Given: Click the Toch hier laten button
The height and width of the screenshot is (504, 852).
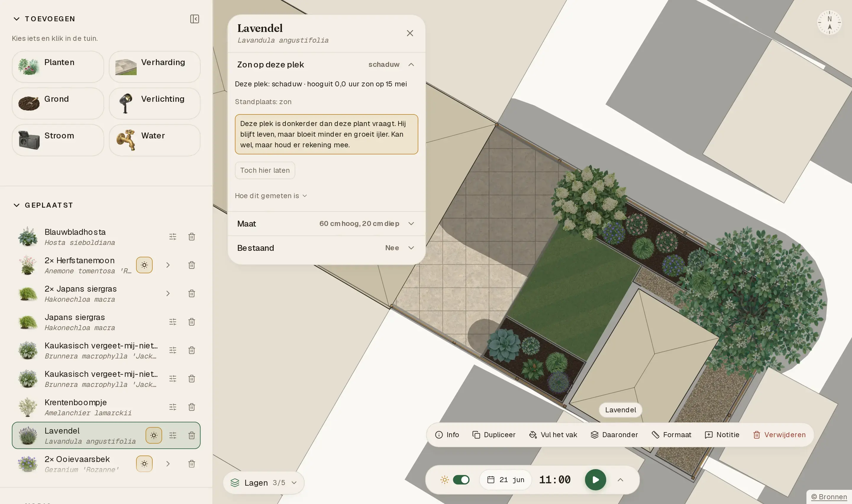Looking at the screenshot, I should point(265,170).
